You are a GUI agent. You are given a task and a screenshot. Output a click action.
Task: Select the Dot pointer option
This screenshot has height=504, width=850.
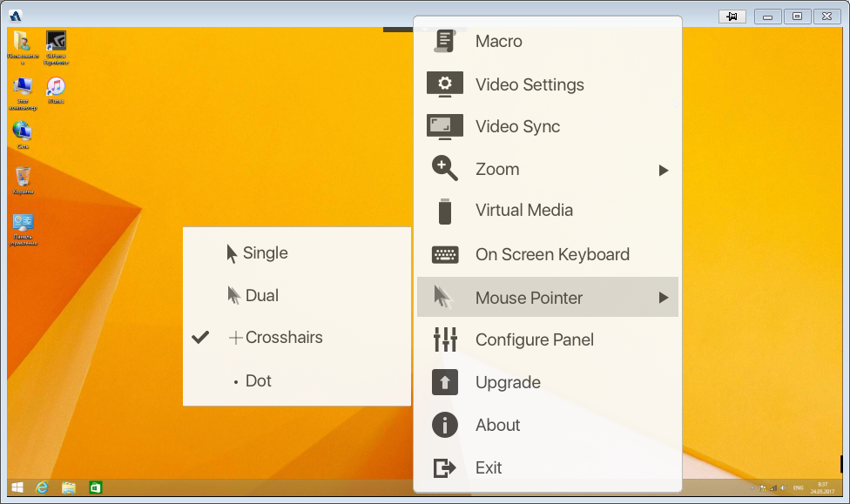tap(296, 381)
